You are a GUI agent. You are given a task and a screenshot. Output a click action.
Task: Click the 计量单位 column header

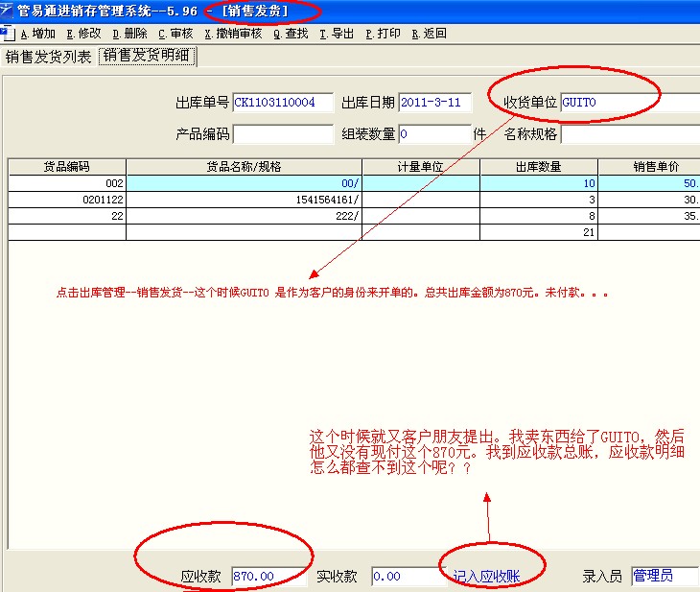pos(421,167)
